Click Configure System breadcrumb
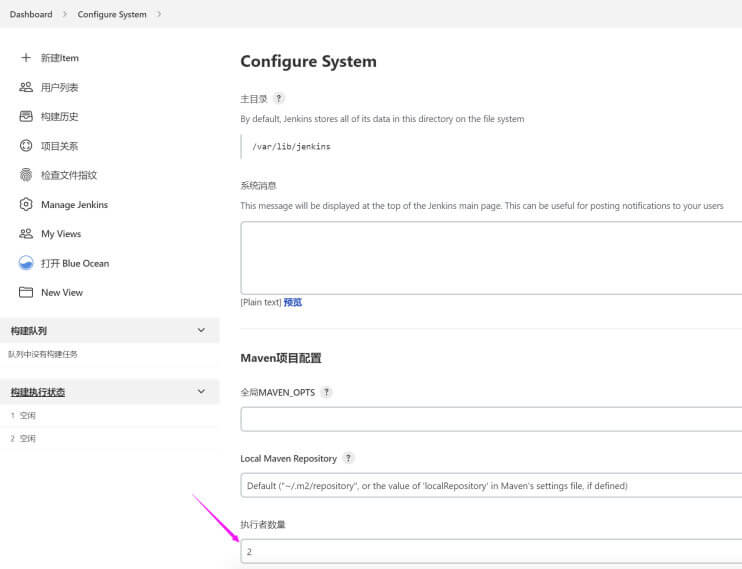742x569 pixels. tap(112, 14)
